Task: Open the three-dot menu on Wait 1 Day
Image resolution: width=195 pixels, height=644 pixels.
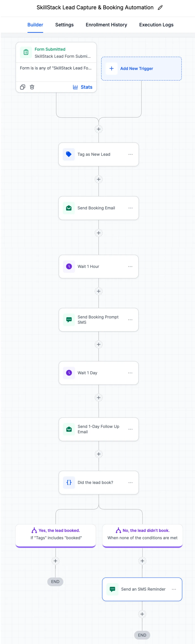Action: (x=130, y=373)
